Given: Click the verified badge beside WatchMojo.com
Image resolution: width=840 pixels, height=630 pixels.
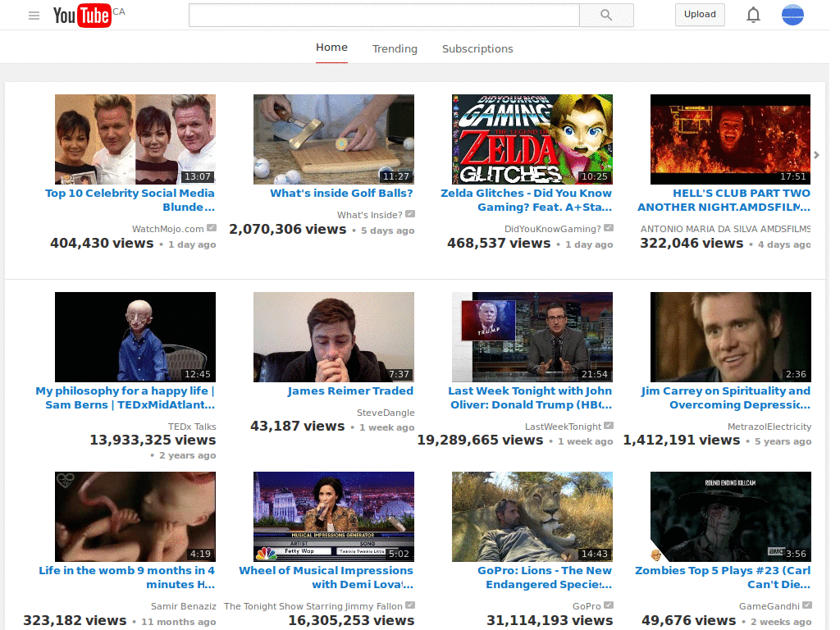Looking at the screenshot, I should (212, 228).
